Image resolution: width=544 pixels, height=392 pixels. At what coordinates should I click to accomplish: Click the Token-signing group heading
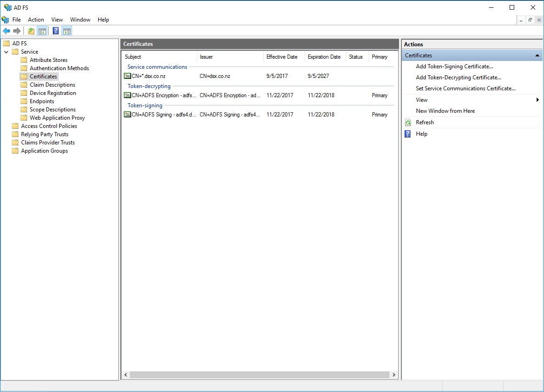click(x=145, y=105)
